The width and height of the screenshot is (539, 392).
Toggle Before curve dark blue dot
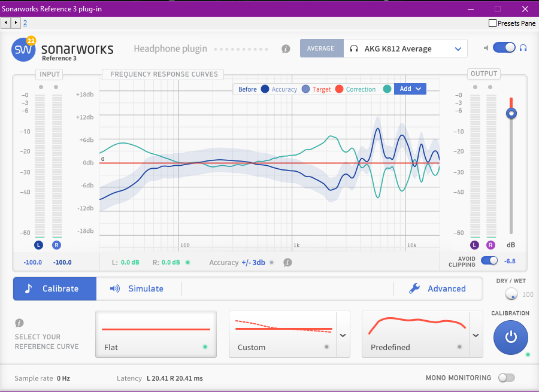(x=265, y=89)
